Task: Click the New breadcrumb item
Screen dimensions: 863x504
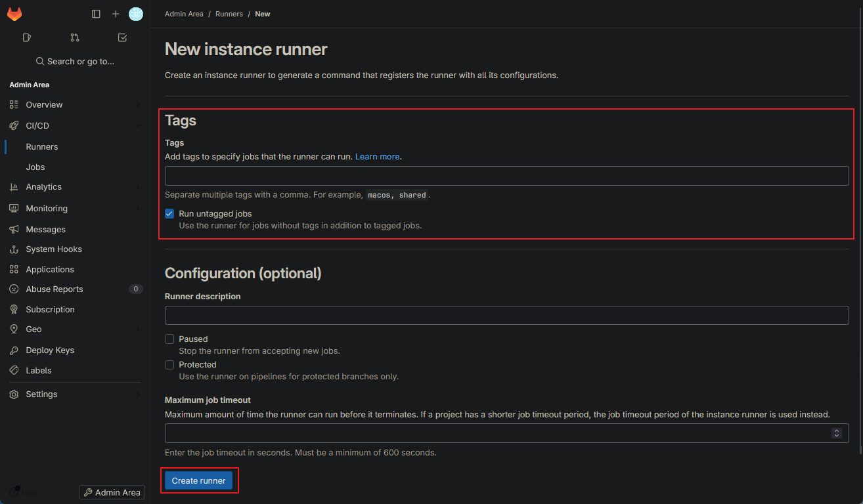Action: point(263,14)
